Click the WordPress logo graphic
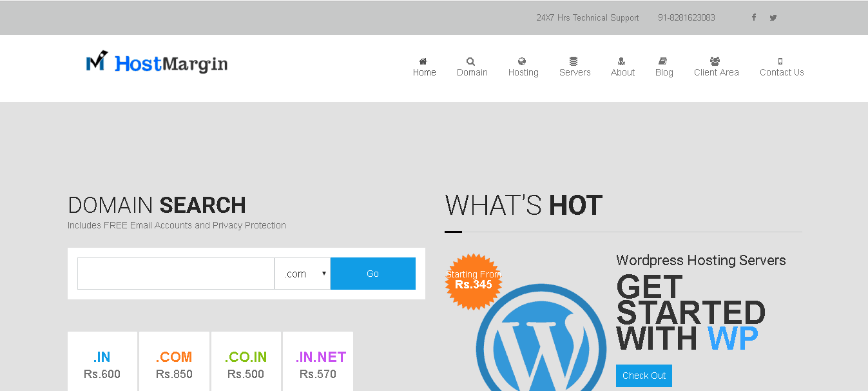 point(541,337)
